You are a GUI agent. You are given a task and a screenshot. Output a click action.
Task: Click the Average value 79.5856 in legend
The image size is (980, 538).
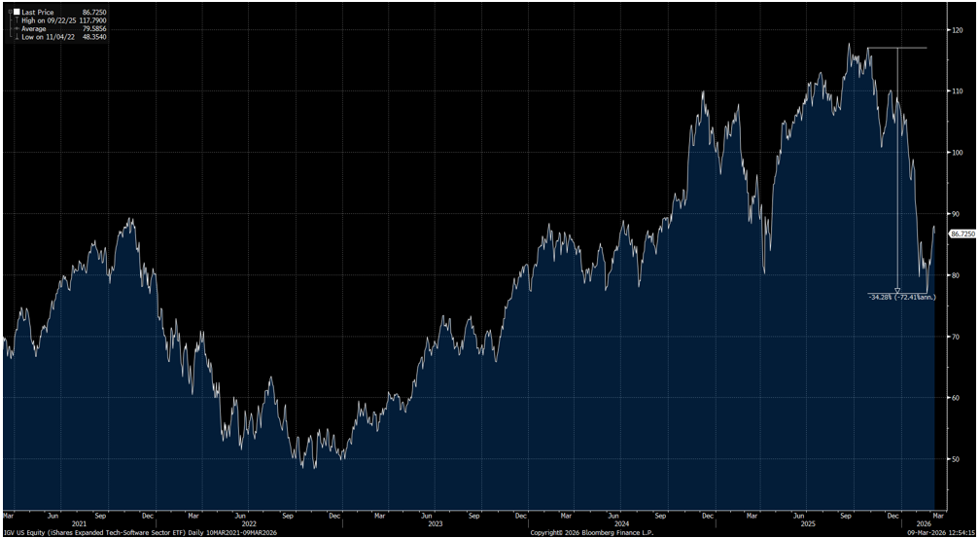[x=94, y=29]
